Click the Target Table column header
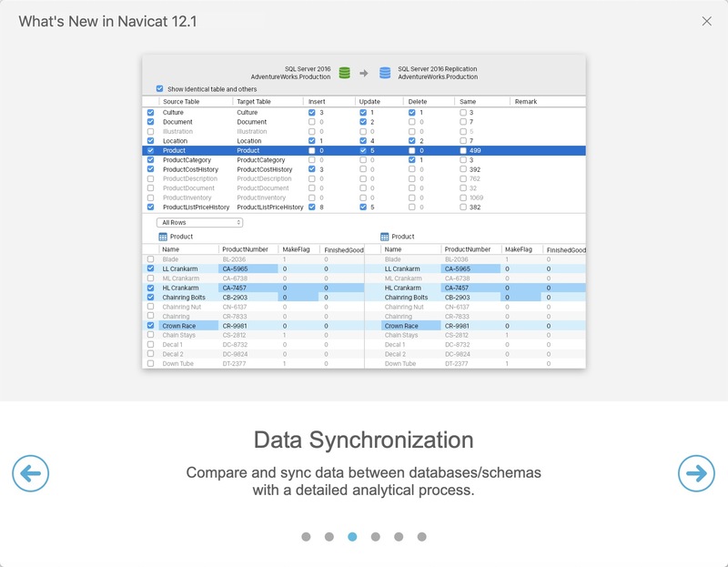The image size is (728, 567). tap(254, 102)
